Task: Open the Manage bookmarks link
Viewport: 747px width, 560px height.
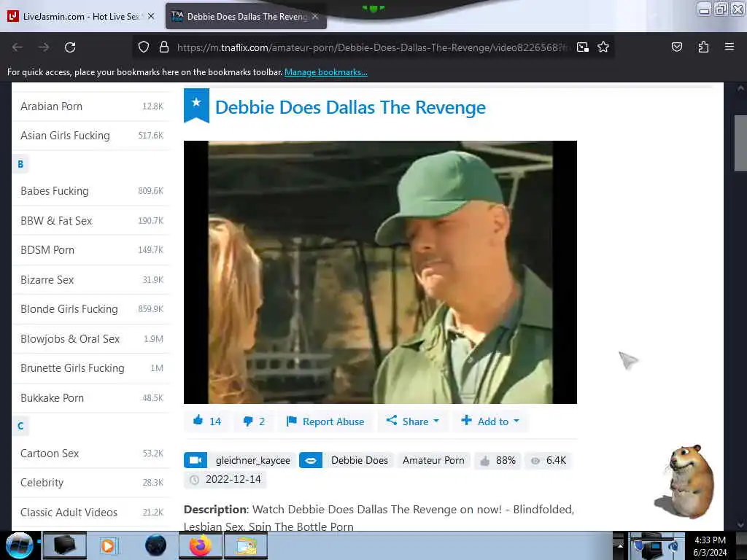Action: pyautogui.click(x=326, y=72)
